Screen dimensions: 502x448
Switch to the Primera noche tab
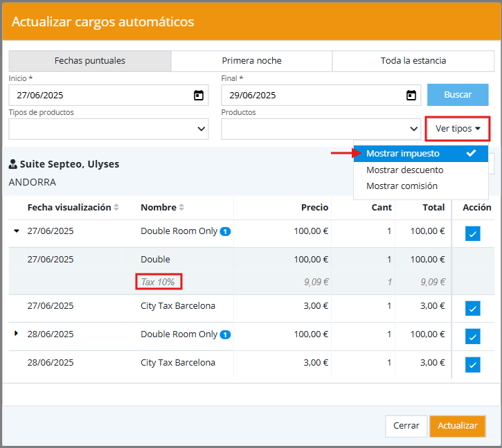251,61
